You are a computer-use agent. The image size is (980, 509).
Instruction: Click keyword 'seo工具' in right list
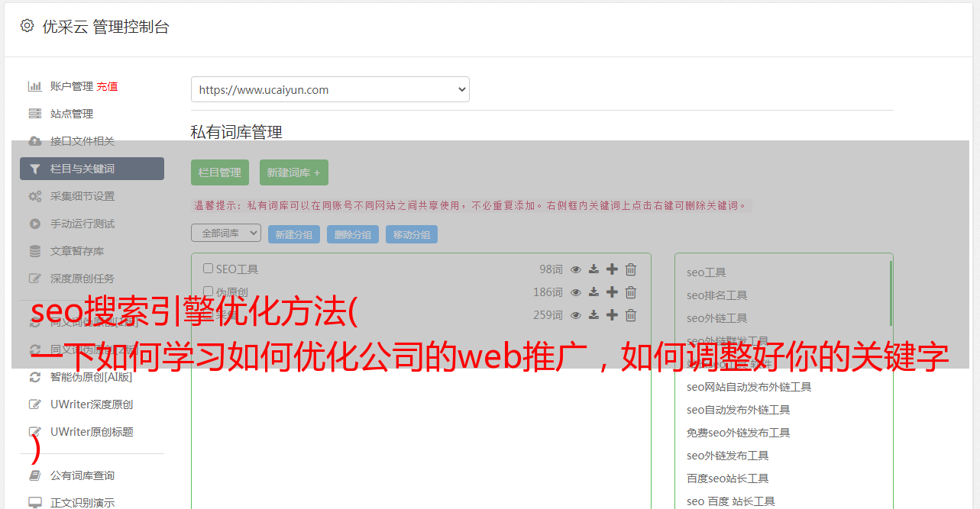click(707, 272)
